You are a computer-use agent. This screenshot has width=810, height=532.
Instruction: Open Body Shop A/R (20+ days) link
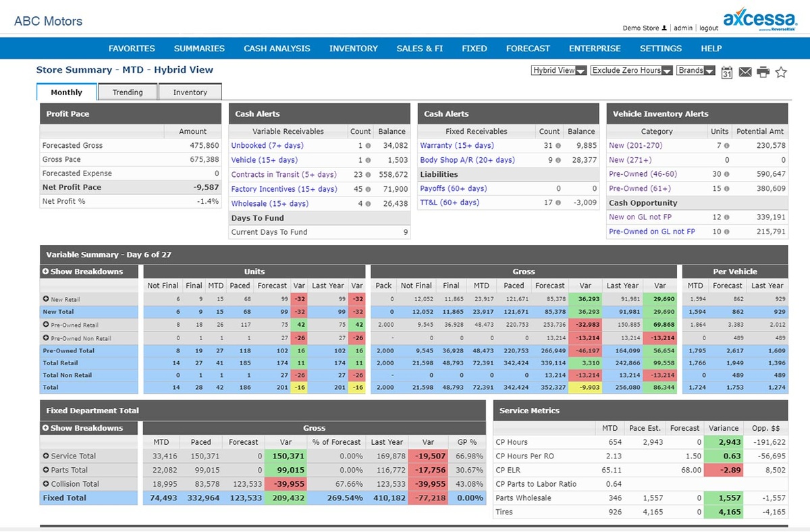(x=467, y=160)
